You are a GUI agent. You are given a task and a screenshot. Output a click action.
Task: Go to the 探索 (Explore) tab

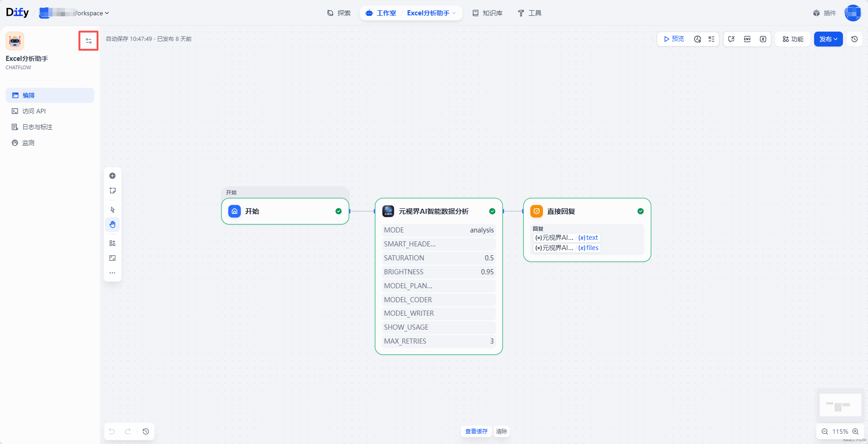tap(339, 13)
